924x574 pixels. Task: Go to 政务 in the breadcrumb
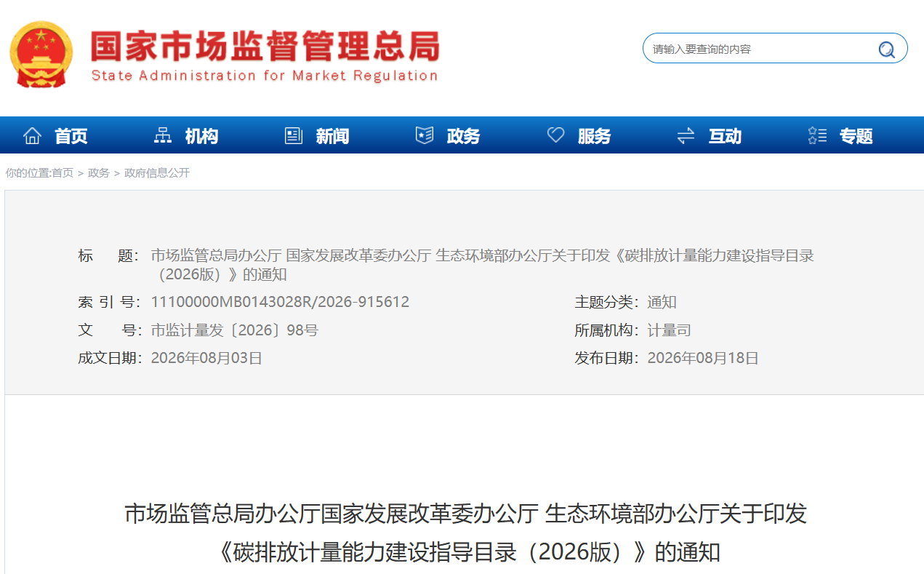99,173
